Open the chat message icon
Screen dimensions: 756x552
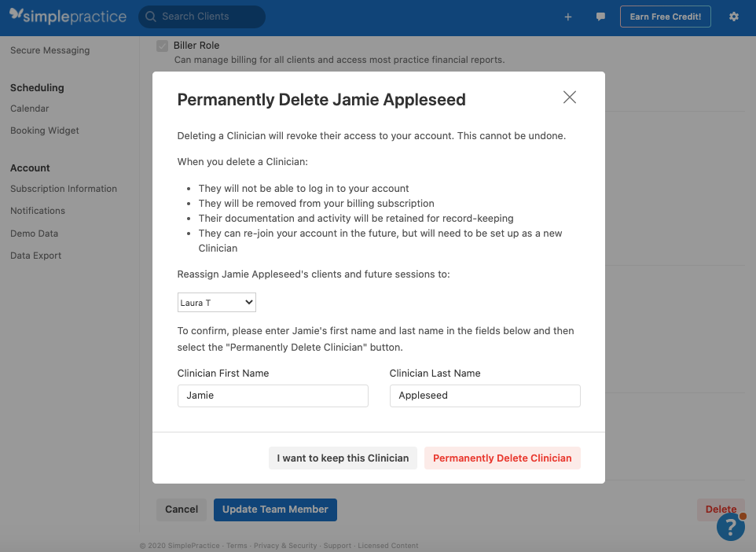[x=600, y=16]
